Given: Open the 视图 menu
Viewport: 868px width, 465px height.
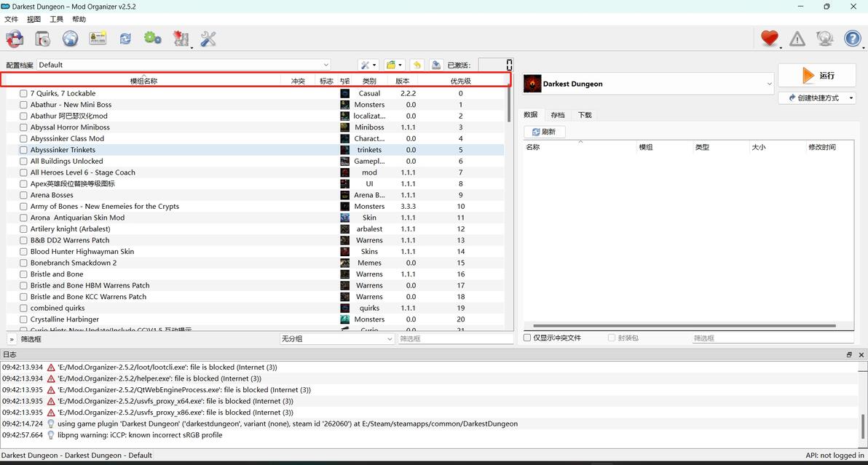Looking at the screenshot, I should 33,20.
